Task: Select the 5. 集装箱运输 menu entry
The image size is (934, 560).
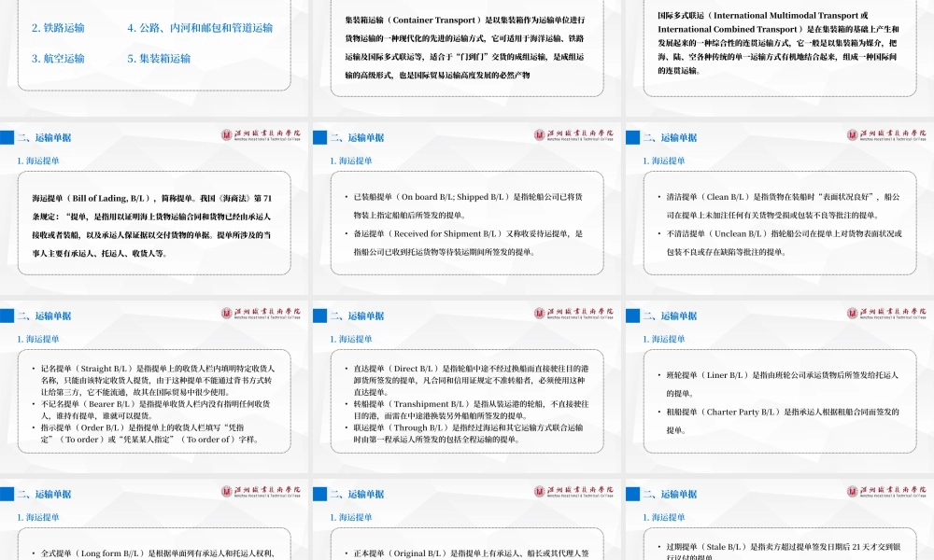Action: (x=161, y=58)
